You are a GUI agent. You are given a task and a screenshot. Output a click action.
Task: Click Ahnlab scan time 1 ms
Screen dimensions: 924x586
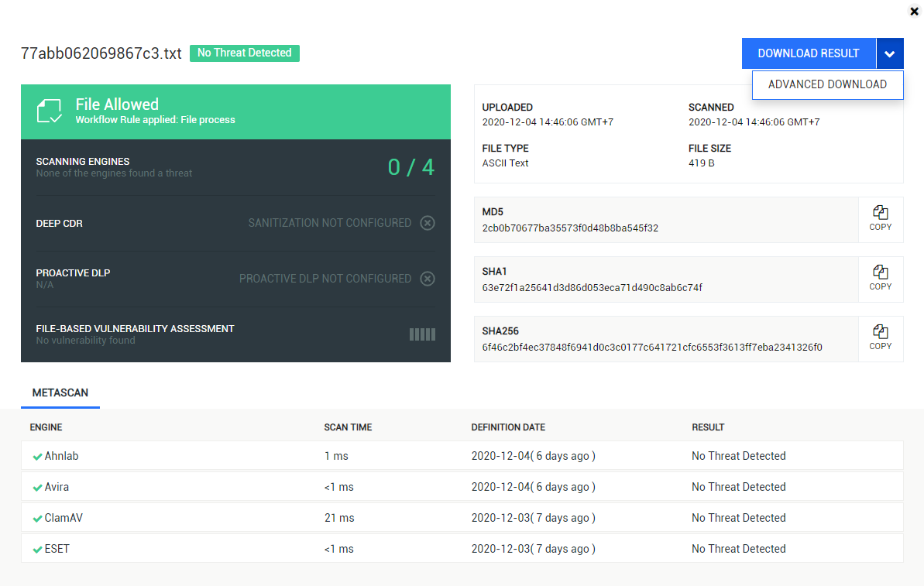(336, 456)
